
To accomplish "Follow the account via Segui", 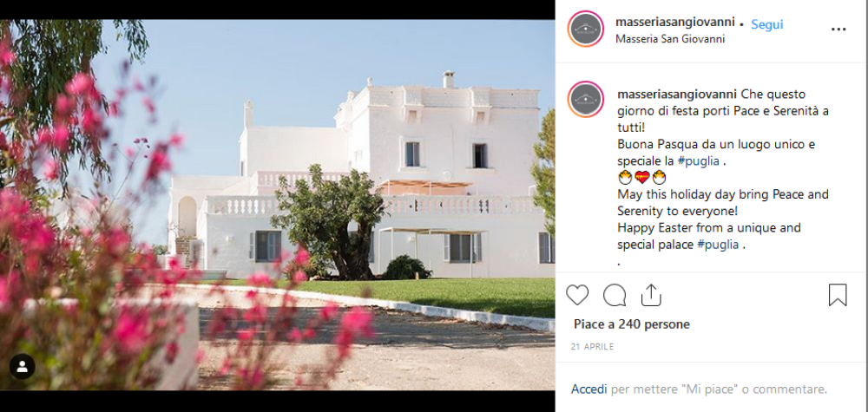I will click(x=767, y=24).
